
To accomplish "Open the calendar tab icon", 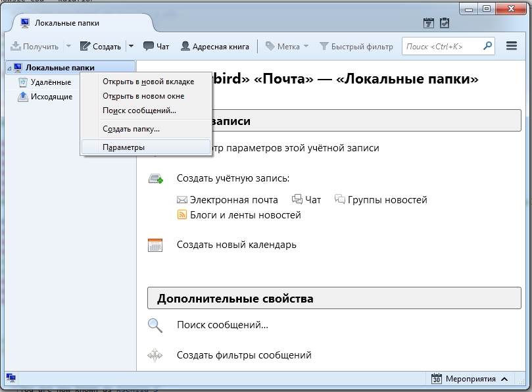I will 429,23.
